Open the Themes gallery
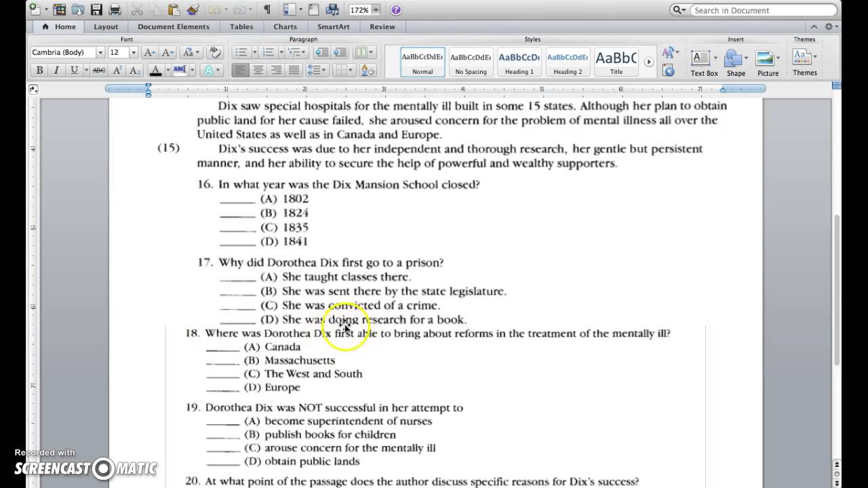868x488 pixels. pos(805,63)
